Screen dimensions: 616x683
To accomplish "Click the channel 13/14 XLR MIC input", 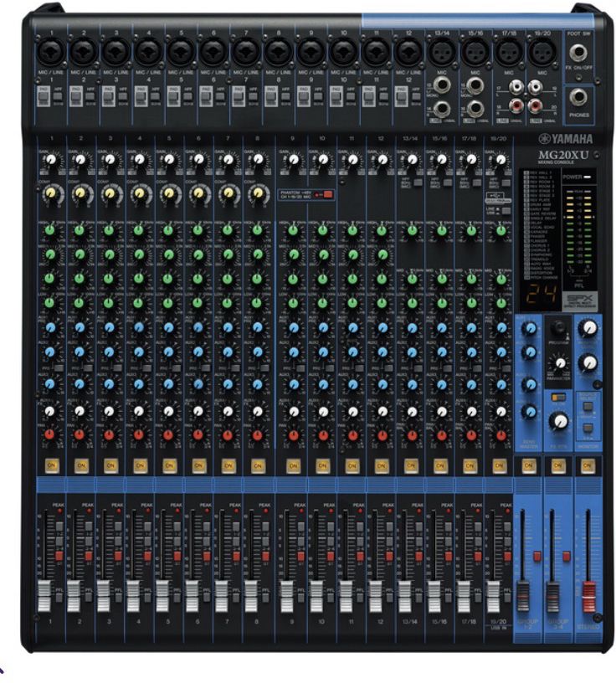I will point(441,52).
